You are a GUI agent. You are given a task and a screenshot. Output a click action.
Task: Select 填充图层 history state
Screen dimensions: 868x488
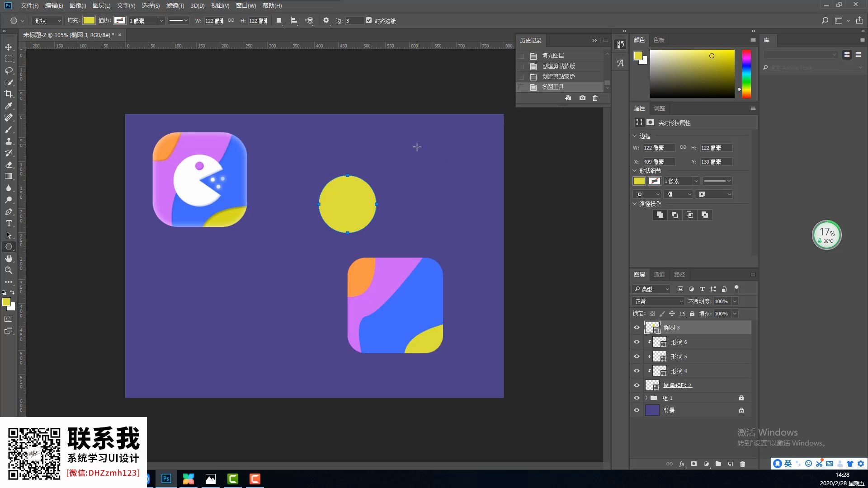click(553, 56)
